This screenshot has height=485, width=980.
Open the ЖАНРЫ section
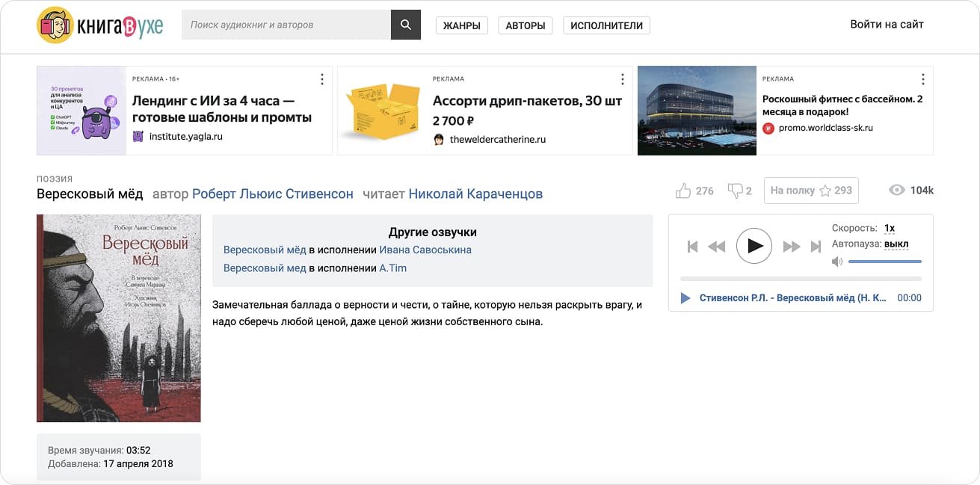(461, 24)
